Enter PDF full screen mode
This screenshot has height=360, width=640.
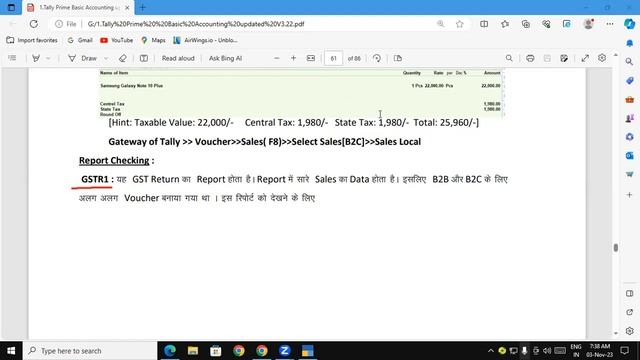tap(585, 58)
